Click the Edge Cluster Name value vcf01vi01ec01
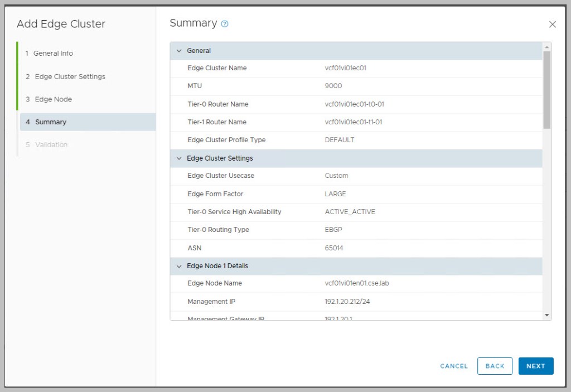Viewport: 571px width, 392px height. tap(345, 68)
